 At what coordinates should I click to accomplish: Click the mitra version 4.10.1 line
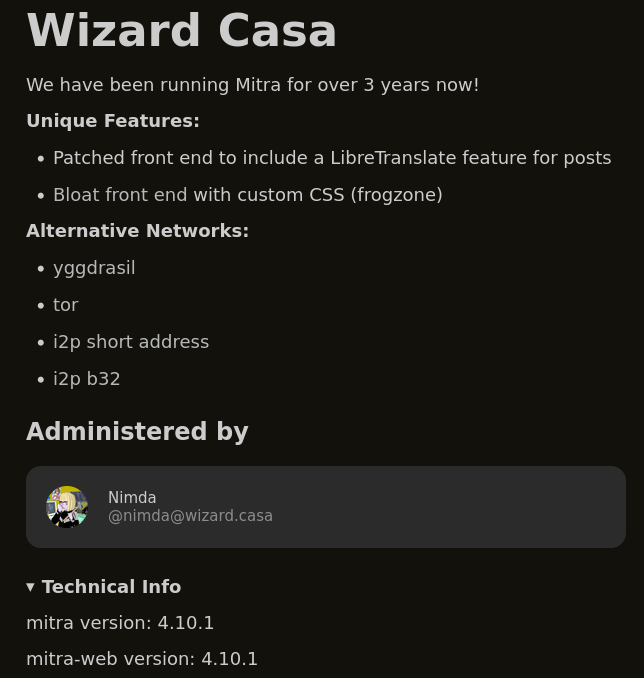click(x=120, y=623)
